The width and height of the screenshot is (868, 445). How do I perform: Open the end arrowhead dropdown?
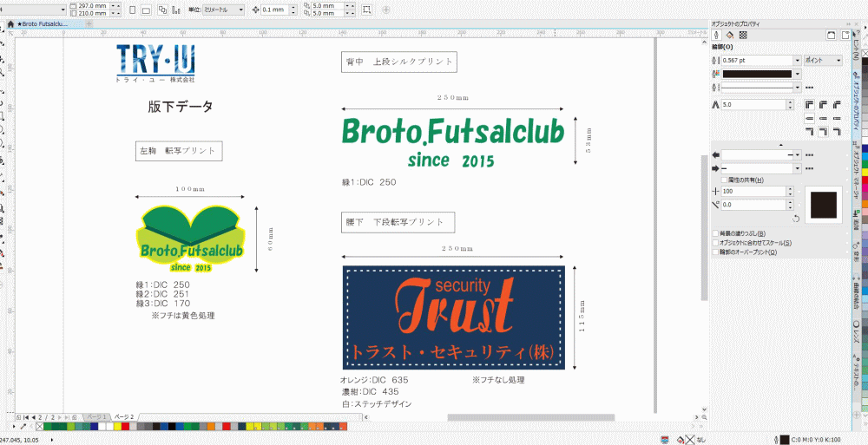pos(798,169)
